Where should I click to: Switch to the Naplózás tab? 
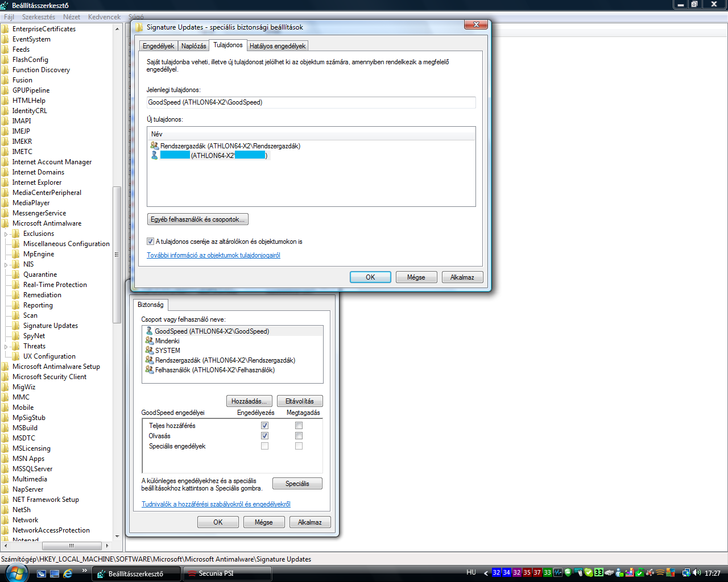click(194, 46)
